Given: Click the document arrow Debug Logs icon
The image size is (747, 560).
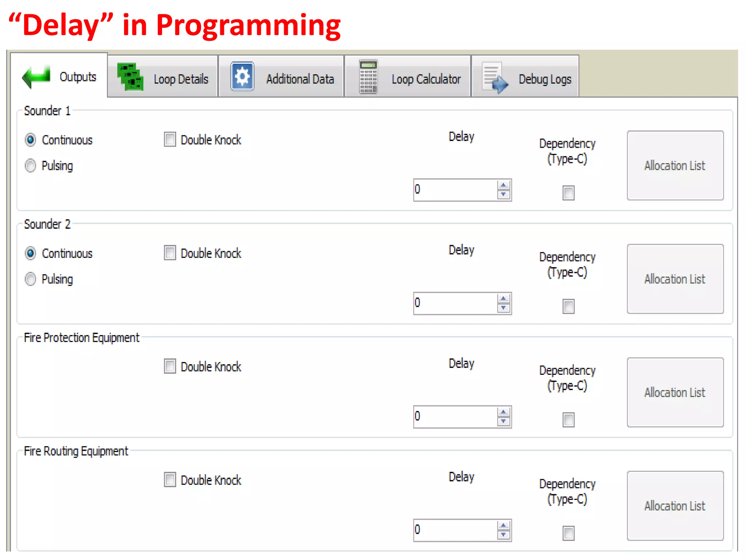Looking at the screenshot, I should 495,78.
